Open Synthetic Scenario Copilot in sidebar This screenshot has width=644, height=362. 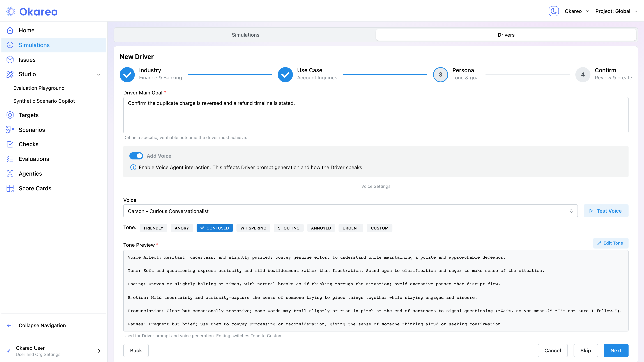(44, 101)
